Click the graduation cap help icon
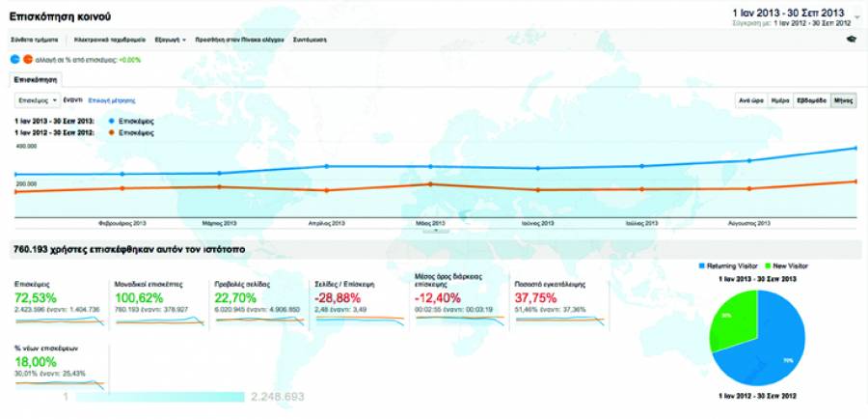868x419 pixels. click(852, 40)
